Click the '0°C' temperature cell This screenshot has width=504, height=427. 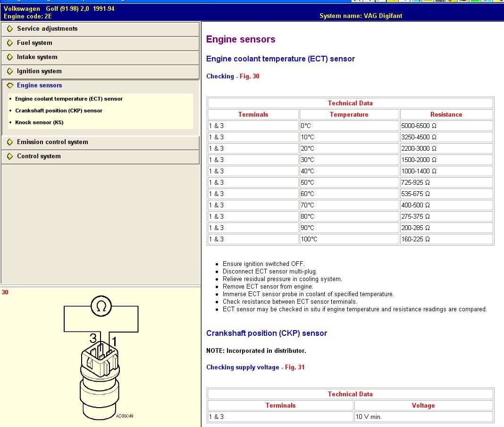pyautogui.click(x=349, y=126)
